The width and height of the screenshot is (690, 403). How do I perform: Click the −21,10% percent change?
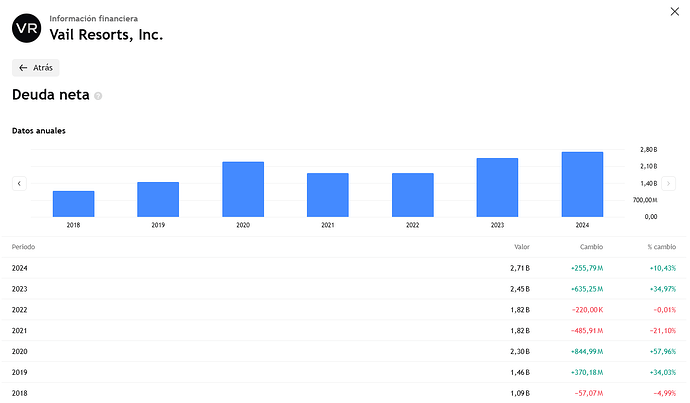click(x=663, y=330)
